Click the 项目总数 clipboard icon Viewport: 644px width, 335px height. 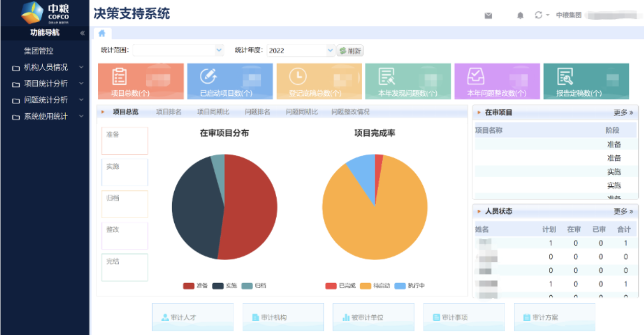click(119, 76)
